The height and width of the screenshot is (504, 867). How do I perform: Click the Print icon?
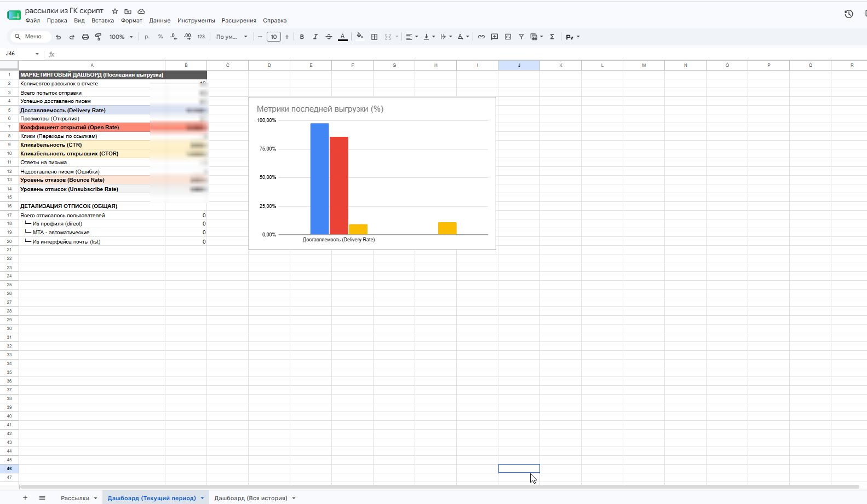[85, 37]
